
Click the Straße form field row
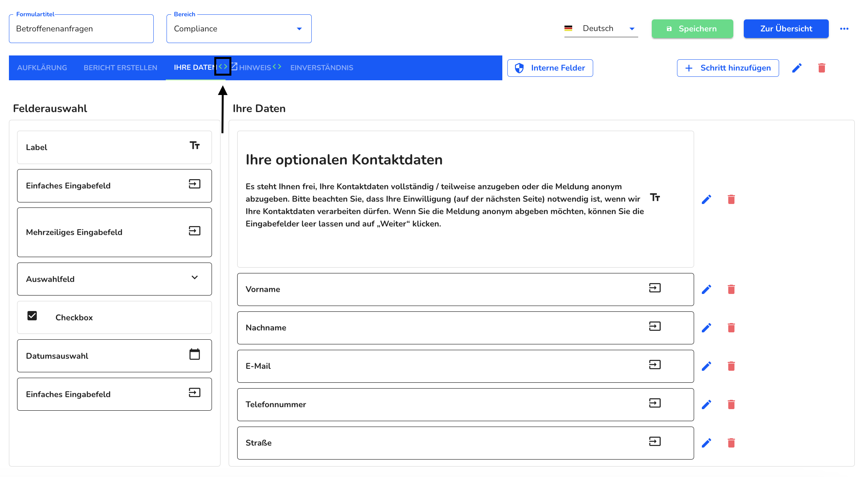pyautogui.click(x=465, y=443)
